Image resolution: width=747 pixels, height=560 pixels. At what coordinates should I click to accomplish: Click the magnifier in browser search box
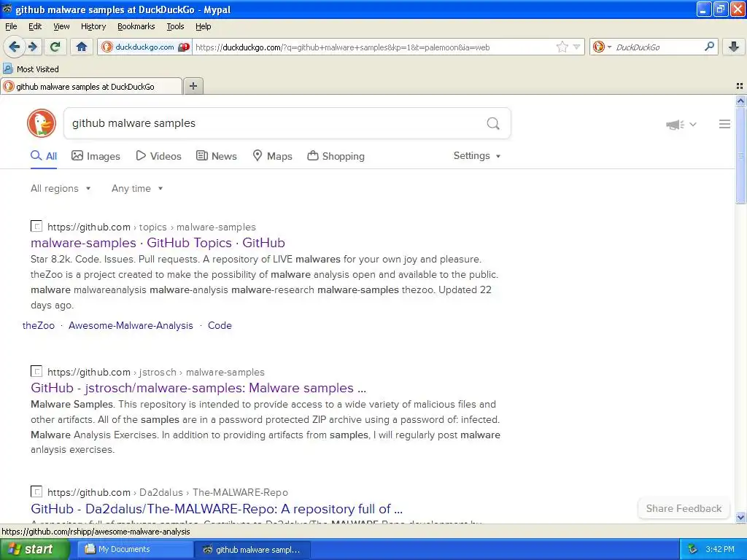pos(709,47)
